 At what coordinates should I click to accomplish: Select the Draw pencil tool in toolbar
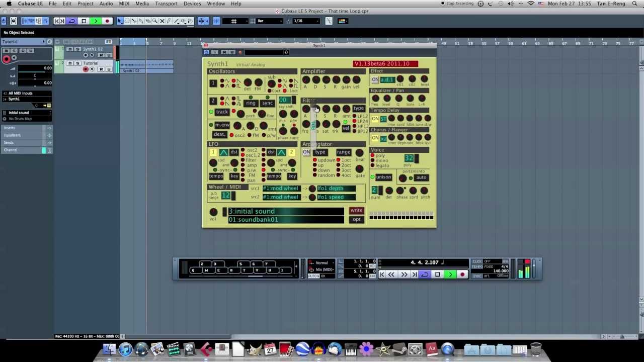click(x=169, y=21)
